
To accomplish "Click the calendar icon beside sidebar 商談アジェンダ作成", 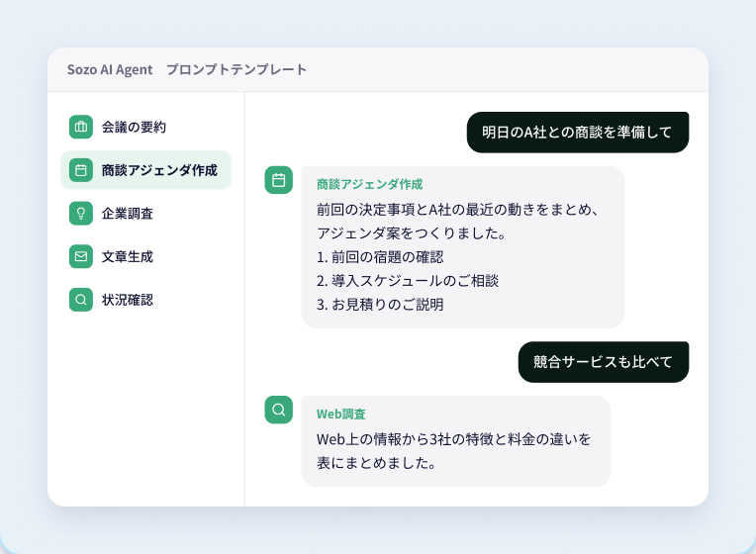I will click(81, 170).
